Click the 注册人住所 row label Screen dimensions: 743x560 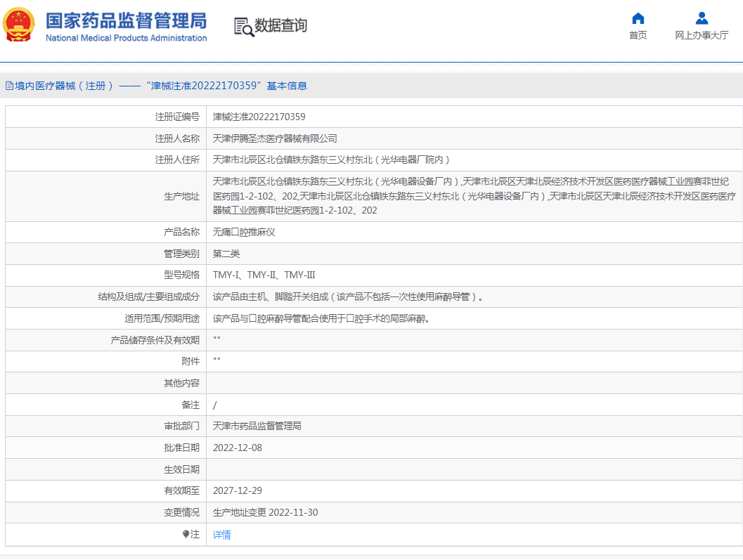point(177,159)
